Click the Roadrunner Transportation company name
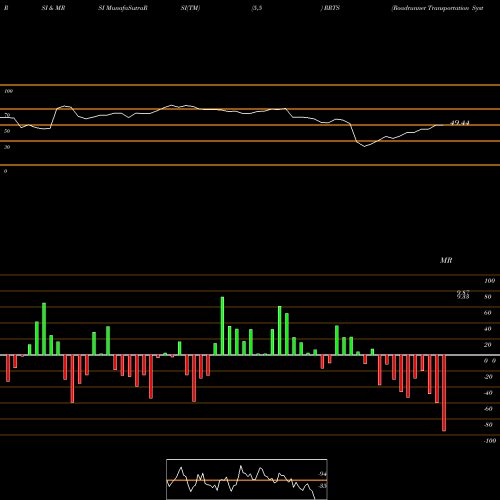Viewport: 500px width, 500px height. tap(437, 8)
